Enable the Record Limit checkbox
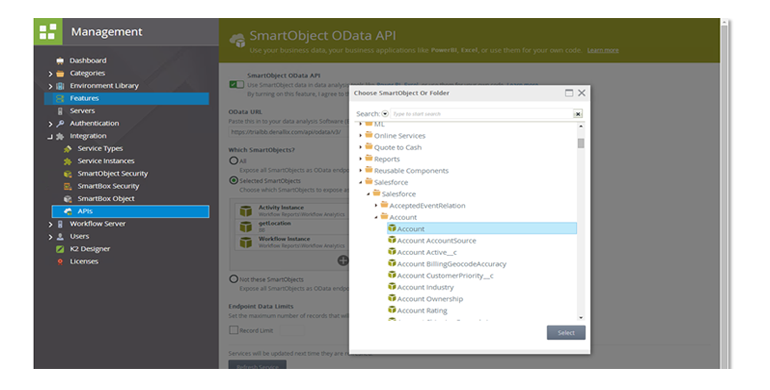Screen dimensions: 770x390 click(x=234, y=330)
